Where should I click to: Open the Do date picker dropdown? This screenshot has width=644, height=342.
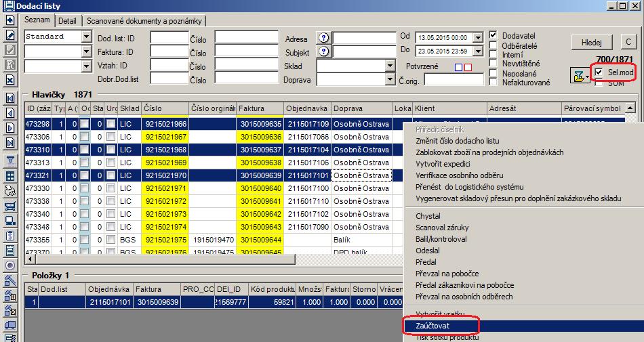(478, 51)
